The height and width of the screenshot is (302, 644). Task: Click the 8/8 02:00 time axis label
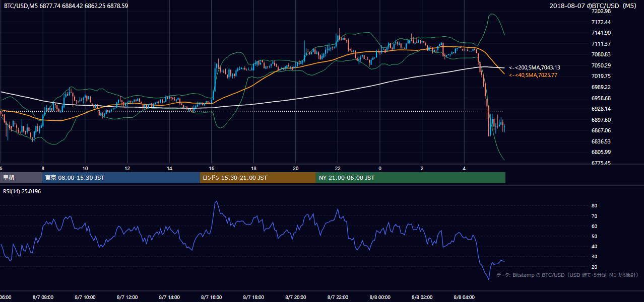coord(422,297)
